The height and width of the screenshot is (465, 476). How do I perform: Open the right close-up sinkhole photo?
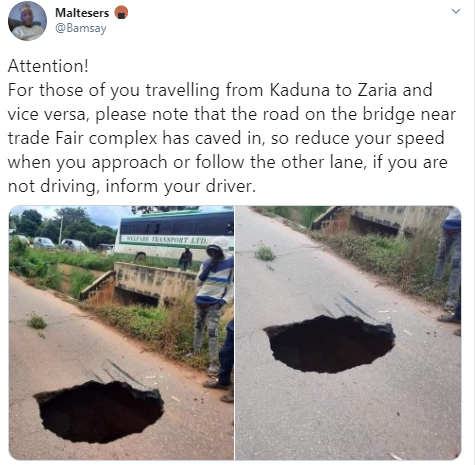coord(348,333)
